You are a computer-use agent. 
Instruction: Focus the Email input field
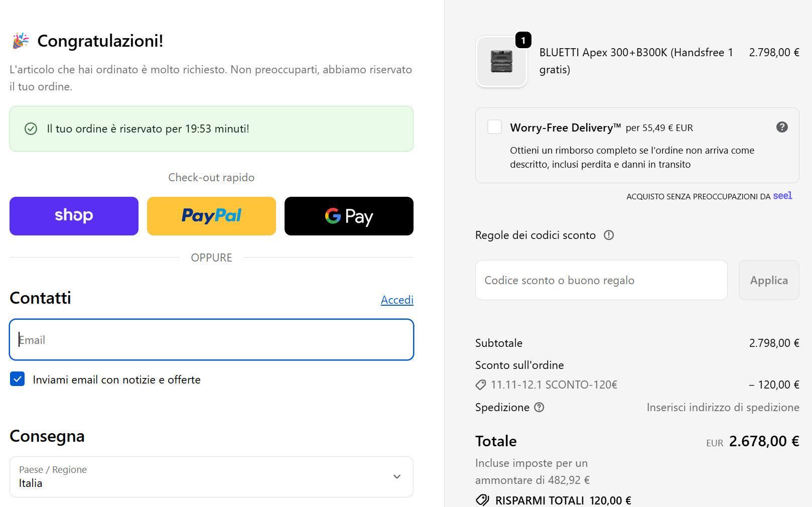tap(211, 340)
